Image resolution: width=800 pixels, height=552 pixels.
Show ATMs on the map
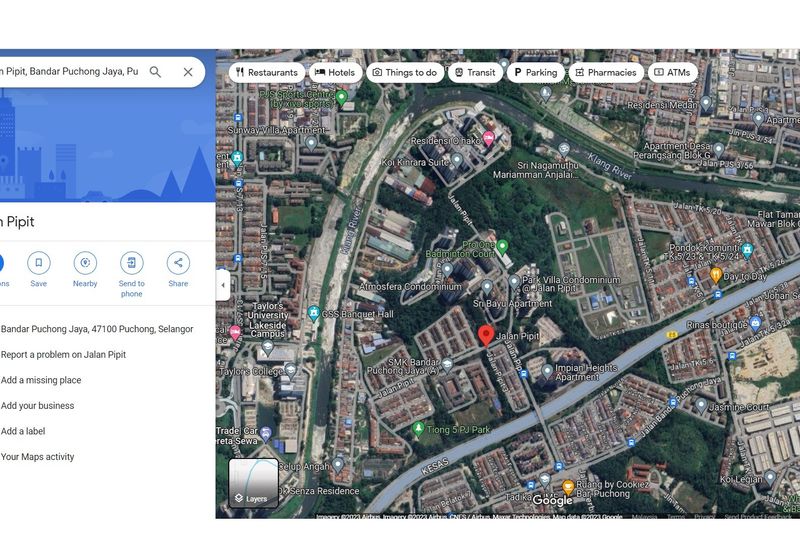click(671, 72)
